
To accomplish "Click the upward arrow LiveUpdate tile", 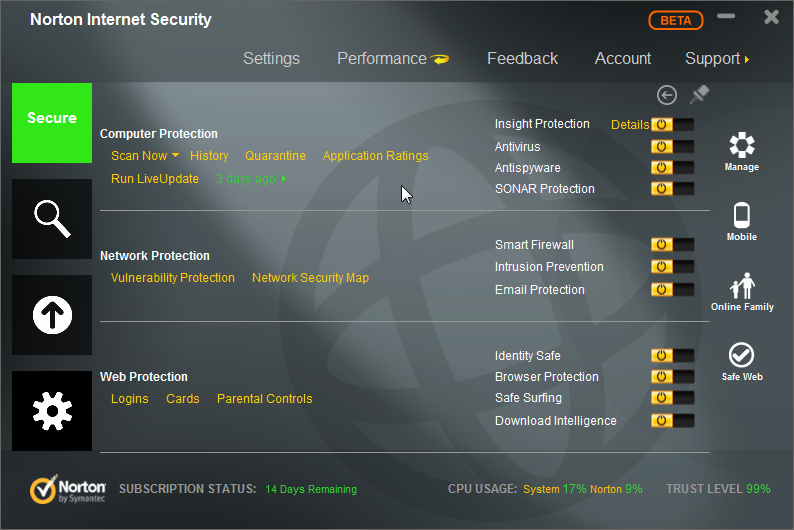I will 52,315.
